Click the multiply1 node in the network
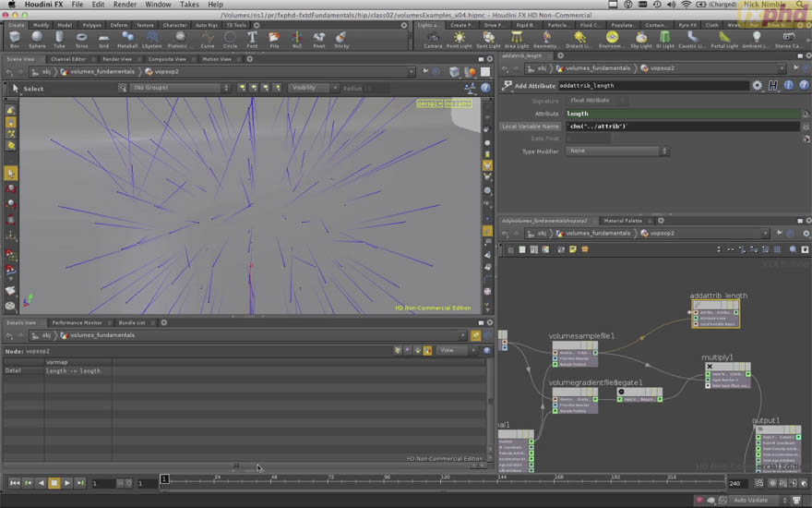Viewport: 812px width, 508px height. 729,375
